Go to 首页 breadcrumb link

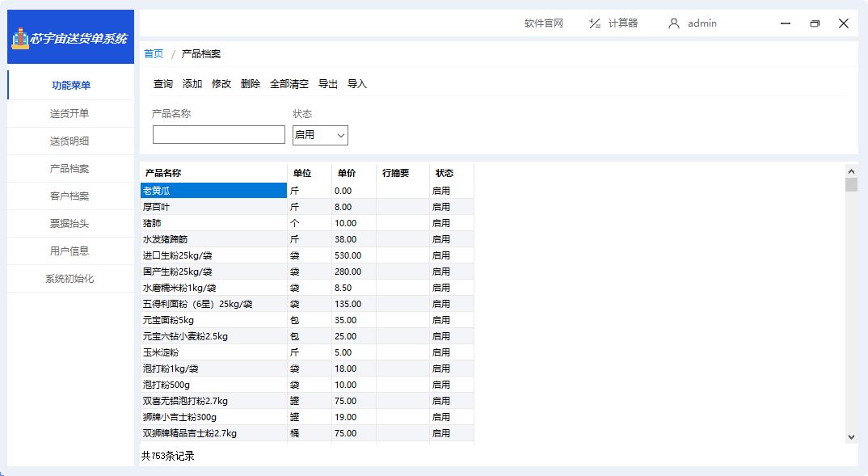(154, 53)
